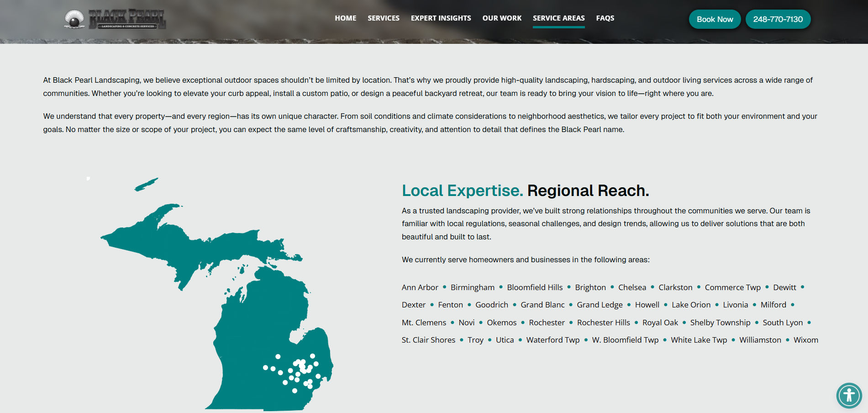Click the Fenton area name
This screenshot has height=413, width=868.
(x=450, y=305)
